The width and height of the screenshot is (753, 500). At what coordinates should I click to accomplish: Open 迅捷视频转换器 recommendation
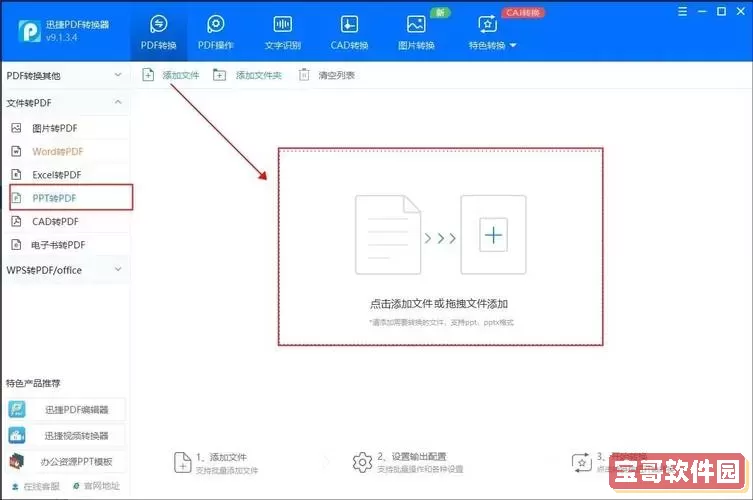pyautogui.click(x=66, y=435)
